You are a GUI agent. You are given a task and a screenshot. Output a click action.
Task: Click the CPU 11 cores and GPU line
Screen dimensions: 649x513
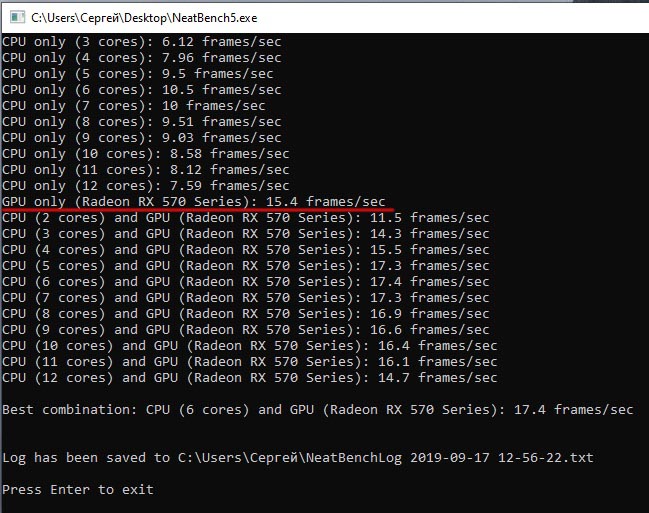pos(250,362)
